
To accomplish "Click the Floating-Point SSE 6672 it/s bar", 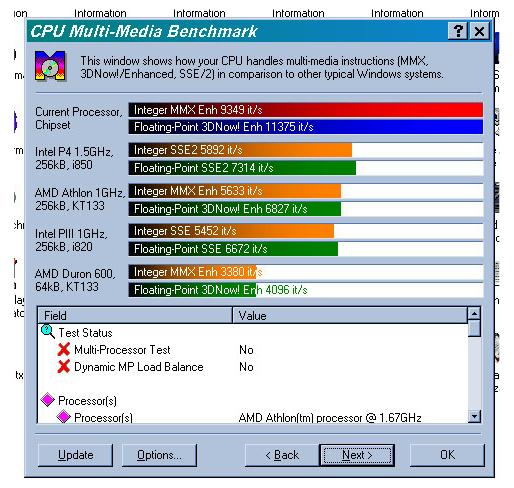I will (x=233, y=249).
